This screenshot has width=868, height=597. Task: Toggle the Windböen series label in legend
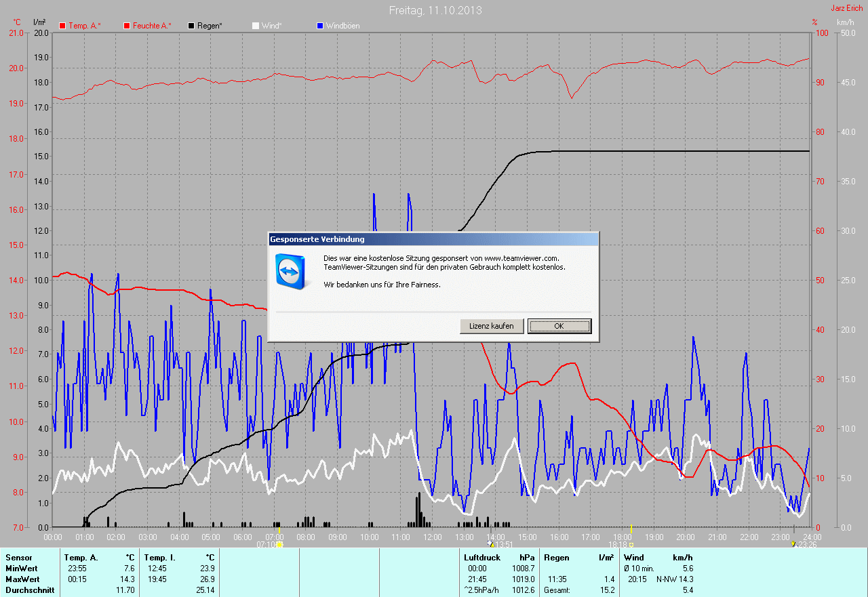[342, 26]
